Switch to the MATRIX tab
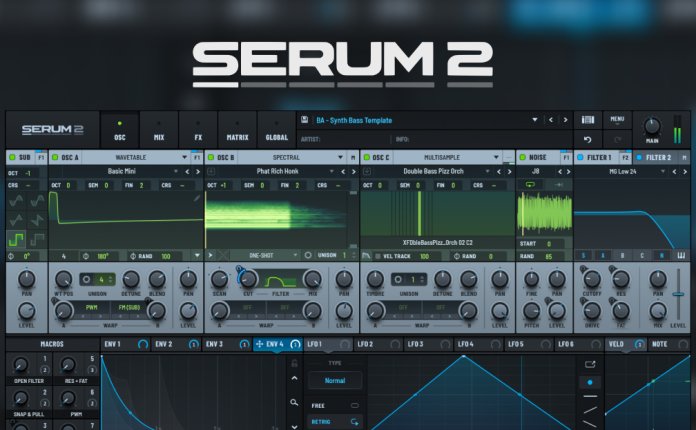 pyautogui.click(x=237, y=130)
